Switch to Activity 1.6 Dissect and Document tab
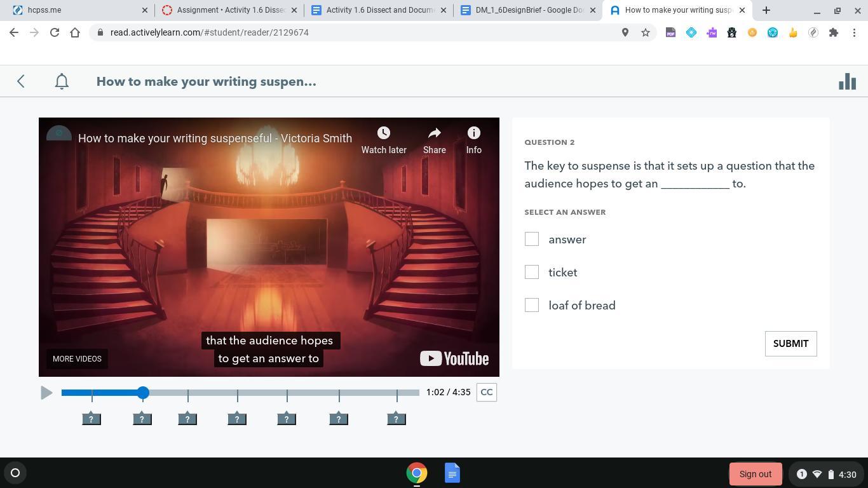 pos(378,10)
